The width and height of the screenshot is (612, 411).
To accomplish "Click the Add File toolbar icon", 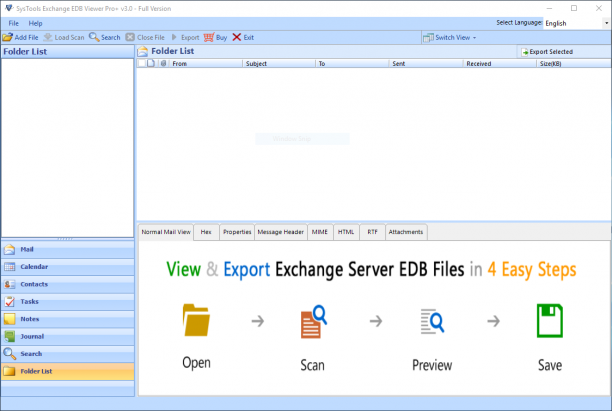I will coord(7,37).
